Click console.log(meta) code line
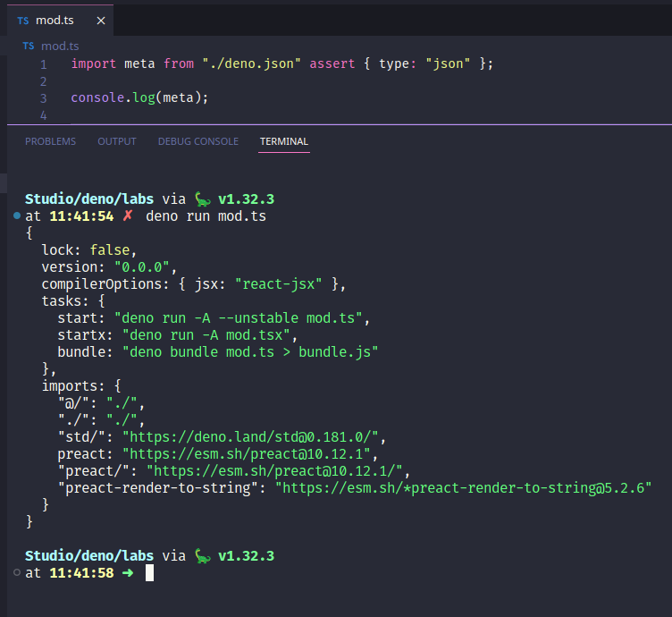The height and width of the screenshot is (617, 672). tap(139, 97)
